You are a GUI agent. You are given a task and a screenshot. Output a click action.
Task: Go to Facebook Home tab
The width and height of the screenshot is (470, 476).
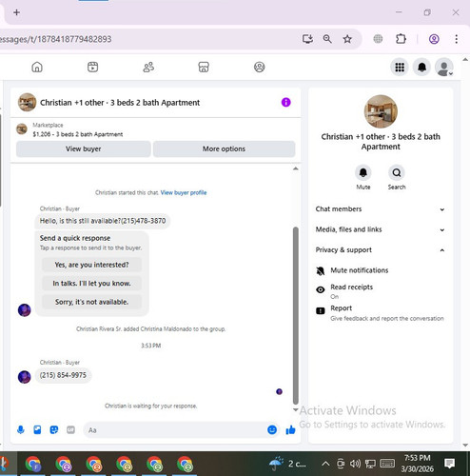[x=37, y=67]
